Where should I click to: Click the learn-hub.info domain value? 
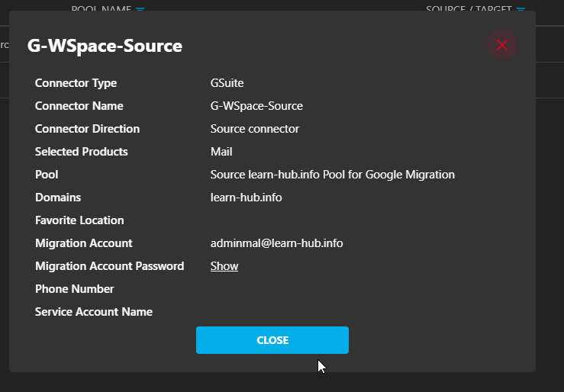246,198
